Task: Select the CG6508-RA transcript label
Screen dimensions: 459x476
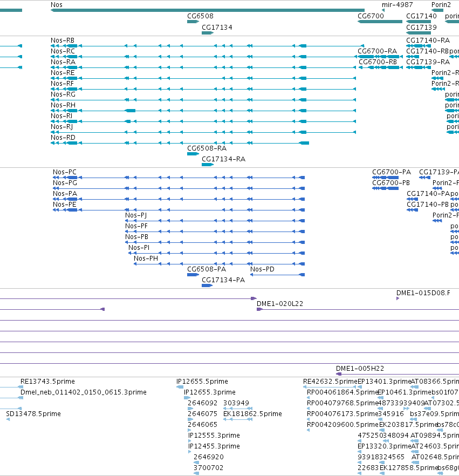Action: (207, 148)
